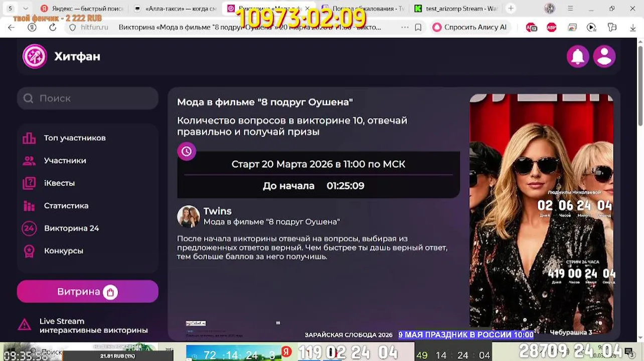
Task: Click the shopping bag icon on Витрина
Action: click(x=110, y=292)
